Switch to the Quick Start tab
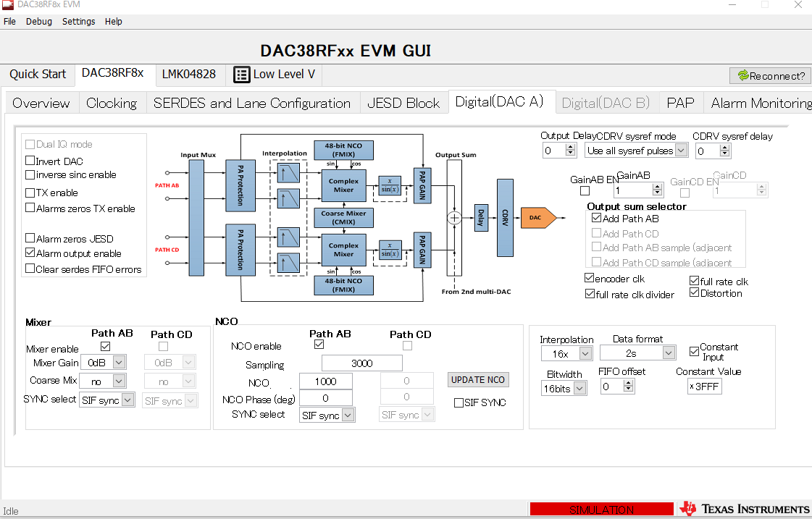This screenshot has width=812, height=519. pyautogui.click(x=37, y=74)
